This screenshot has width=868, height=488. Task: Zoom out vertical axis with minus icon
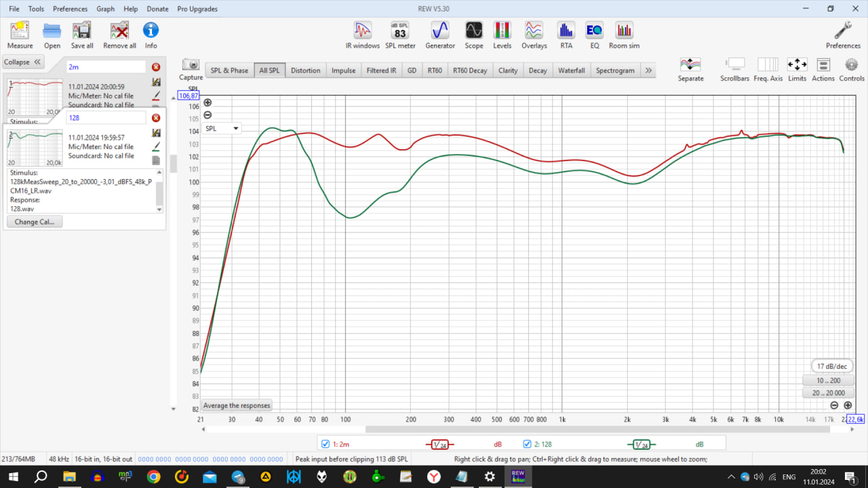click(208, 115)
